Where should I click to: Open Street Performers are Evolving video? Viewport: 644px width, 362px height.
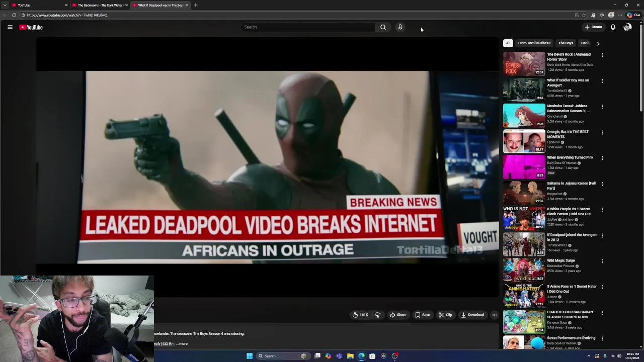(x=571, y=338)
